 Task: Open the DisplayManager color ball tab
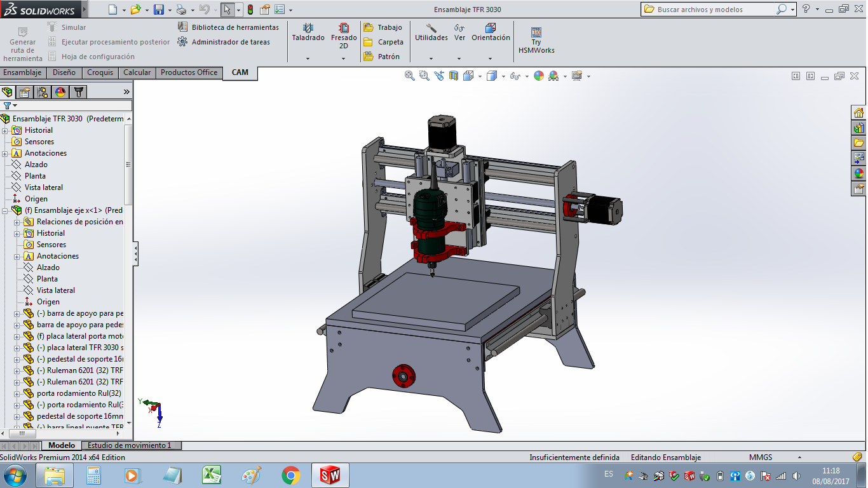point(60,92)
